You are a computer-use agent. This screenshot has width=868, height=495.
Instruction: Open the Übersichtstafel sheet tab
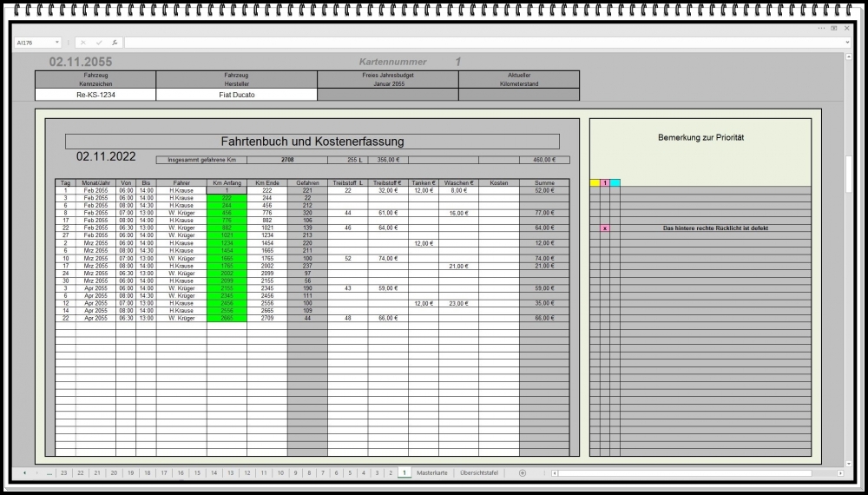pyautogui.click(x=479, y=473)
